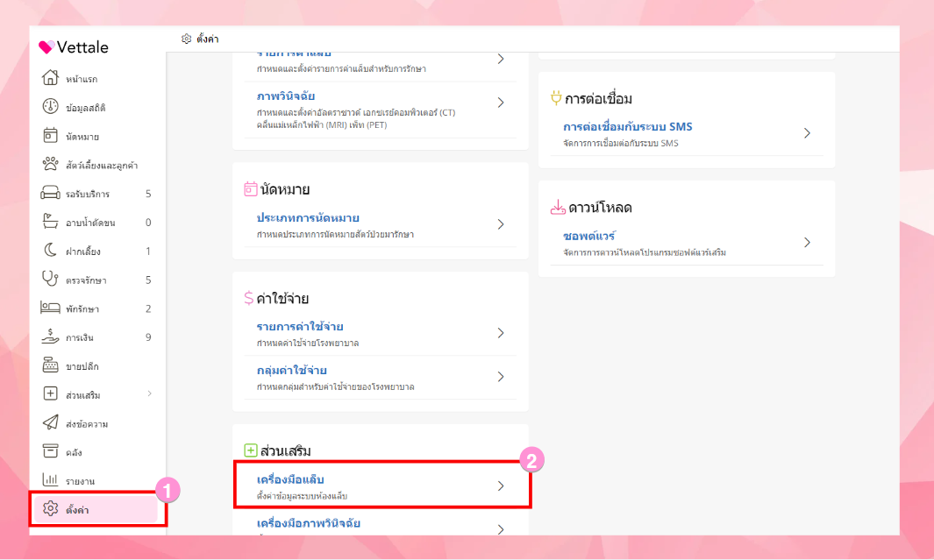
Task: Select the คลัง archive box icon
Action: point(50,451)
